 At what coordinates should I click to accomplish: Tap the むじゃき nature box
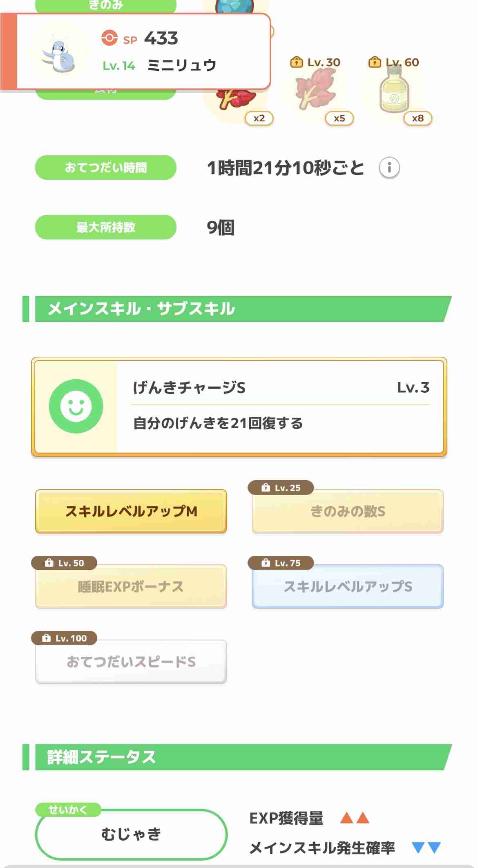[x=131, y=834]
